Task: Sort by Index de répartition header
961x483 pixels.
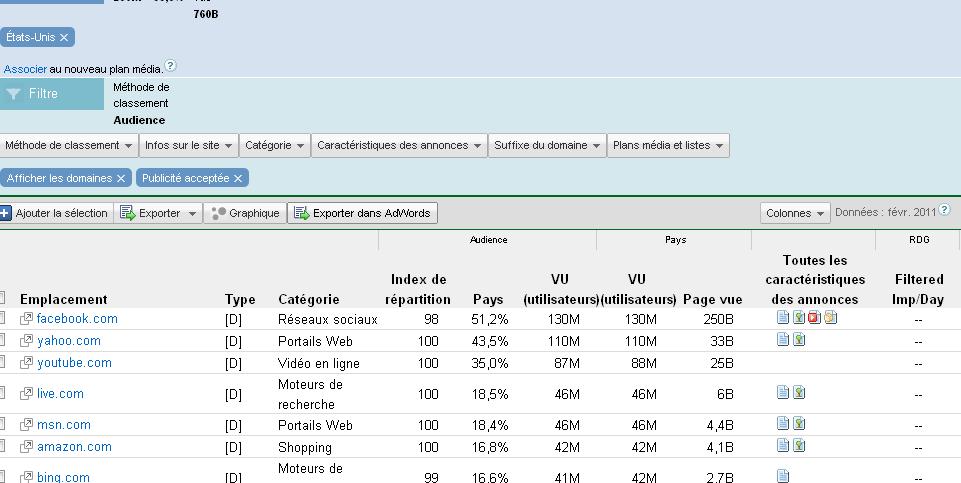Action: click(418, 289)
